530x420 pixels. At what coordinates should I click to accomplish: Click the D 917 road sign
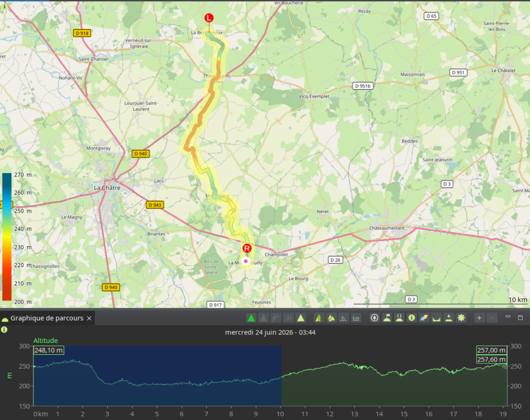coord(215,305)
